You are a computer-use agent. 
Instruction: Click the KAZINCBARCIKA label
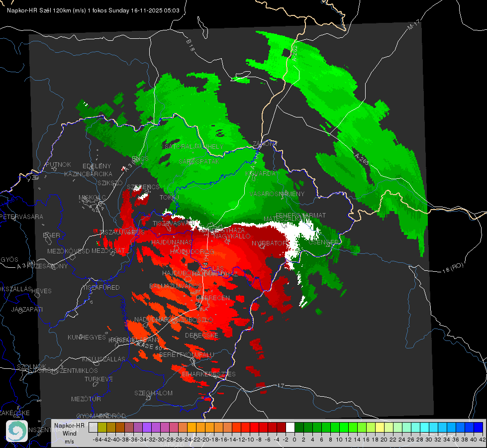pyautogui.click(x=88, y=174)
